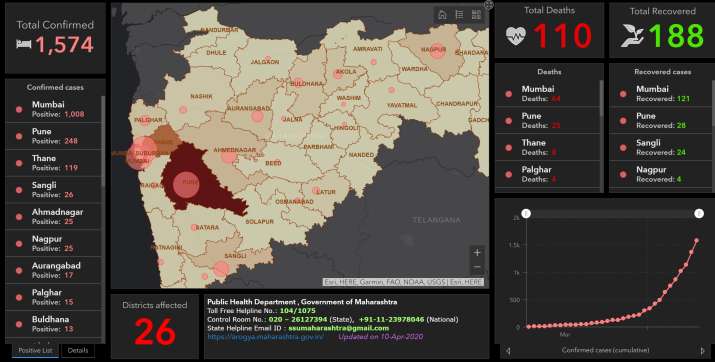Click the Pune district bubble on map
The height and width of the screenshot is (362, 715).
point(186,184)
